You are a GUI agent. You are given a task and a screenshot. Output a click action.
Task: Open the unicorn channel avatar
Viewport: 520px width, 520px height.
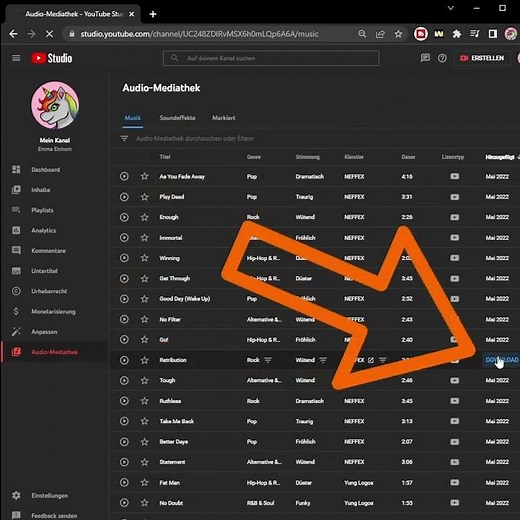point(55,105)
